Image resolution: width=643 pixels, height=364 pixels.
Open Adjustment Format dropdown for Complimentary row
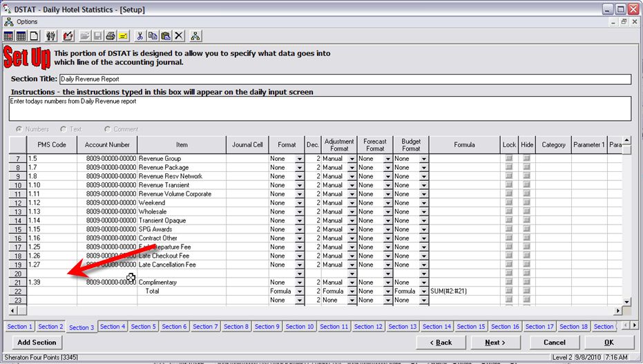click(352, 282)
